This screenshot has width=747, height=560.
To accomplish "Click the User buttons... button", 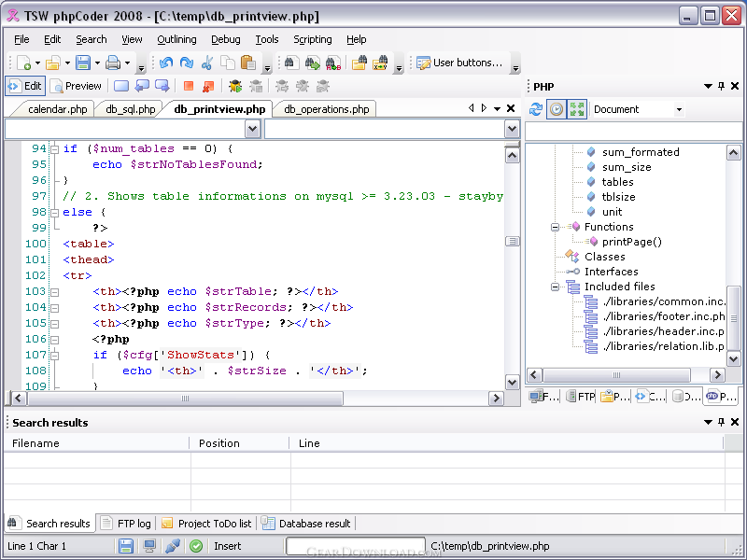I will click(x=459, y=63).
